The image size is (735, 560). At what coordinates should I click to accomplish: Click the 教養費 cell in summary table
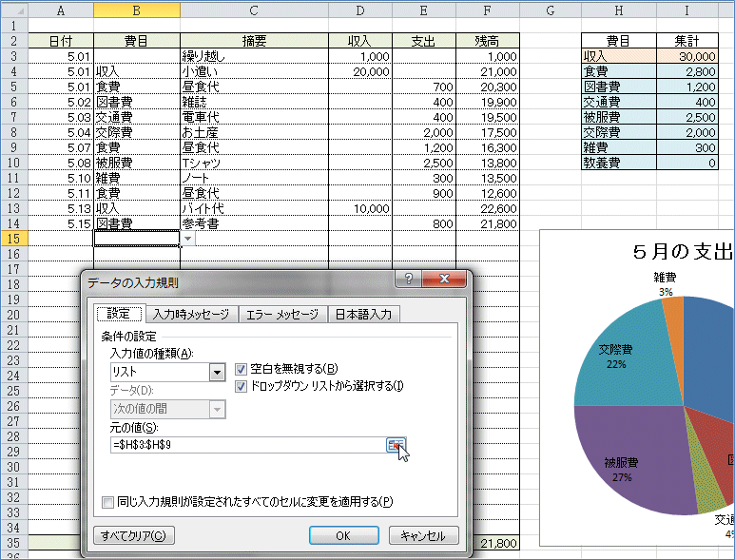pyautogui.click(x=619, y=163)
